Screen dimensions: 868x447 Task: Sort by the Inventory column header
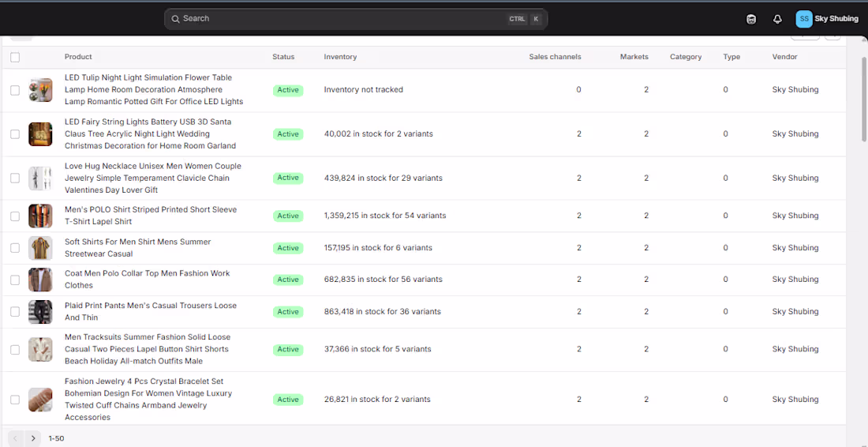click(x=340, y=57)
